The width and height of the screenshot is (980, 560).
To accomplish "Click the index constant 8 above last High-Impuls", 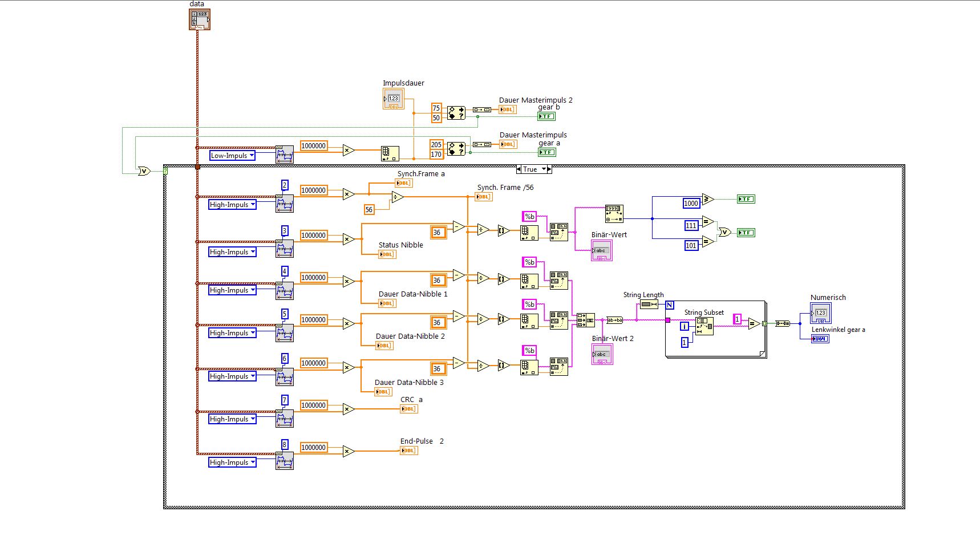I will click(x=285, y=445).
